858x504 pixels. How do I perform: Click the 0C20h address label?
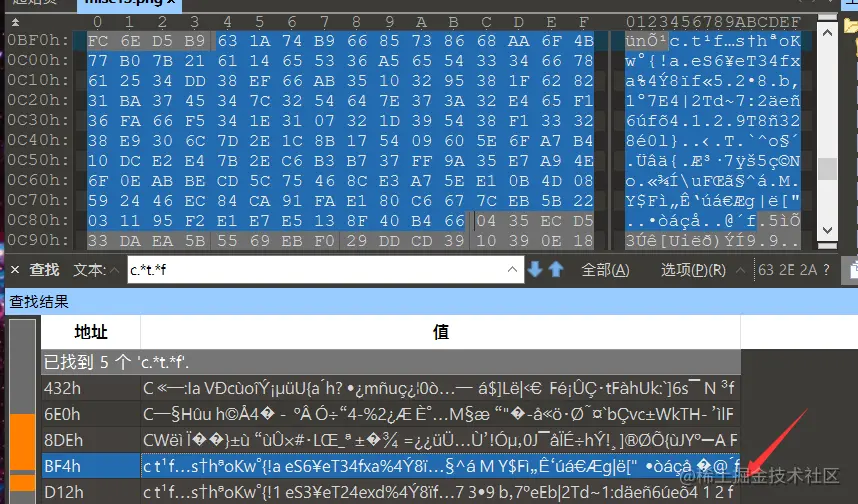(x=38, y=100)
